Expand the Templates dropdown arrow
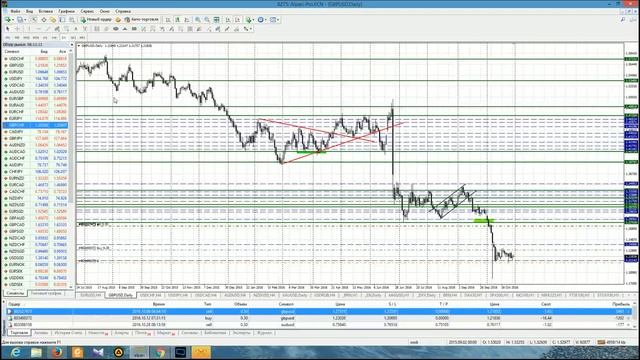The width and height of the screenshot is (640, 360). point(278,20)
